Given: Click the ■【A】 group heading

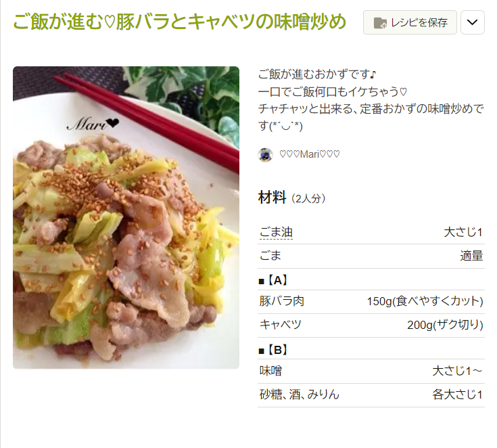Looking at the screenshot, I should (273, 280).
